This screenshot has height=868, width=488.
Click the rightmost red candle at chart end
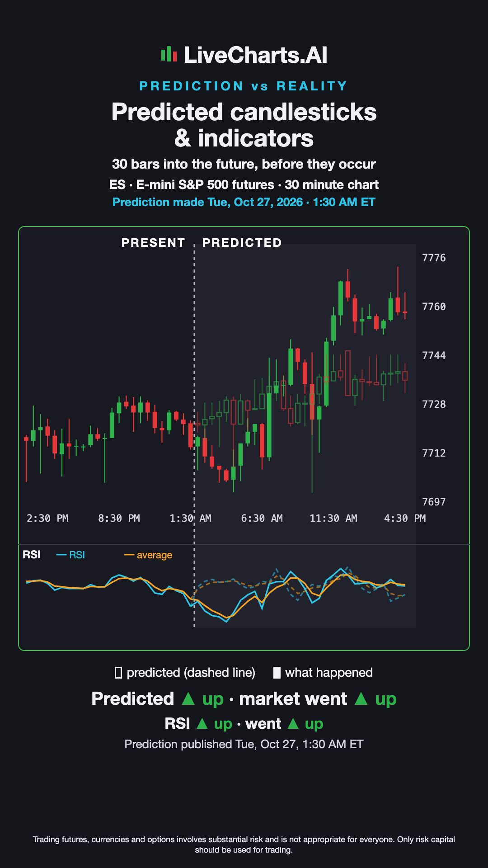[405, 312]
